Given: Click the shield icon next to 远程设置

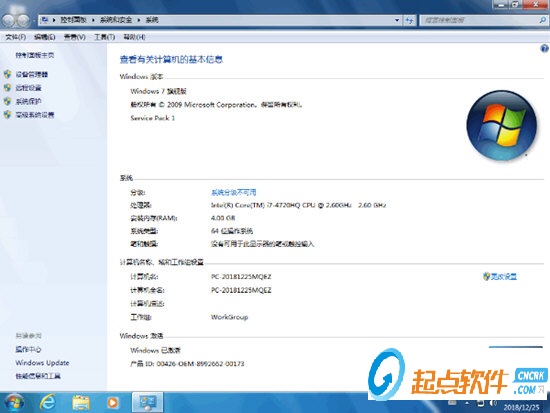Looking at the screenshot, I should [x=8, y=87].
